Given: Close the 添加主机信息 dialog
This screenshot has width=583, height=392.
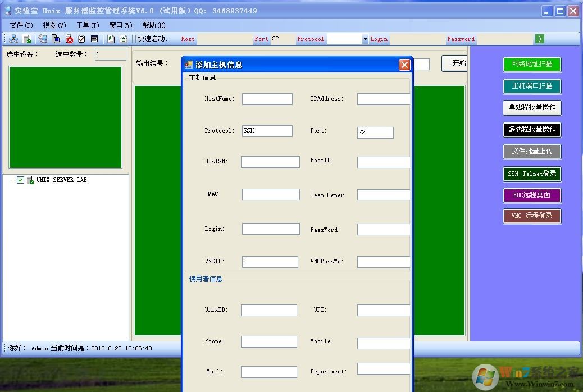Looking at the screenshot, I should (x=404, y=65).
